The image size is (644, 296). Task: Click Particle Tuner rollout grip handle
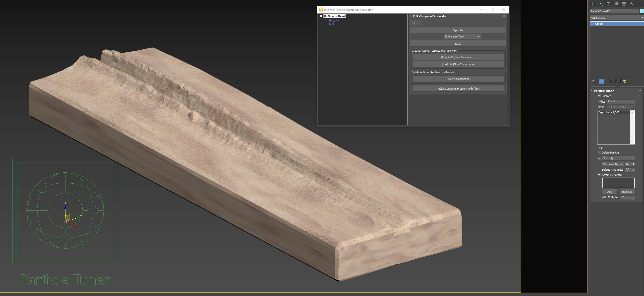coord(640,91)
